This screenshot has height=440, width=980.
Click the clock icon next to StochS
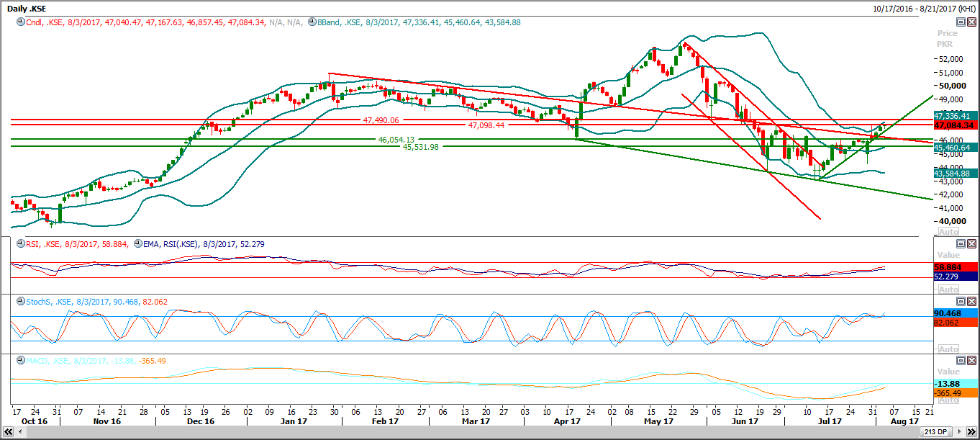[x=17, y=302]
